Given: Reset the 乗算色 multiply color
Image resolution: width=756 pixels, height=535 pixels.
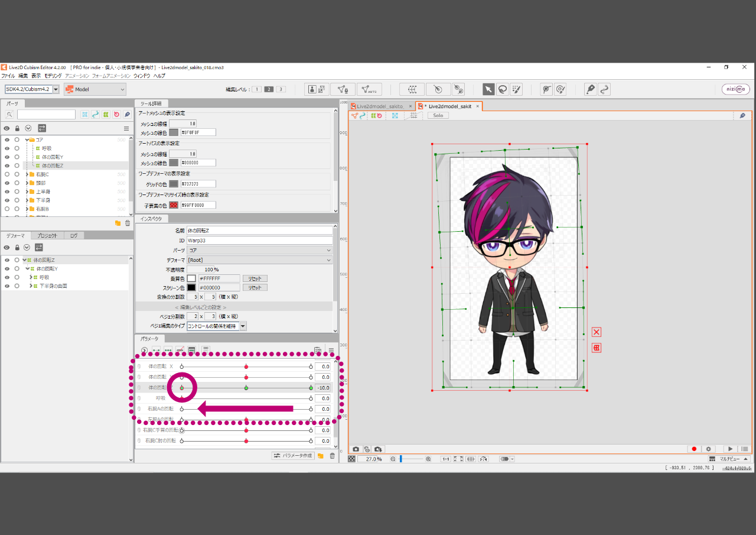Looking at the screenshot, I should pyautogui.click(x=255, y=278).
